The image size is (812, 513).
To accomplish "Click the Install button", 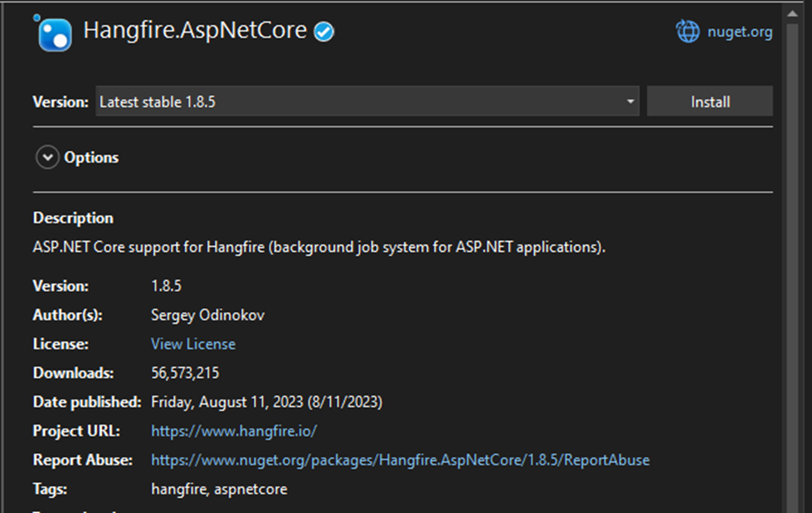I will (x=709, y=100).
